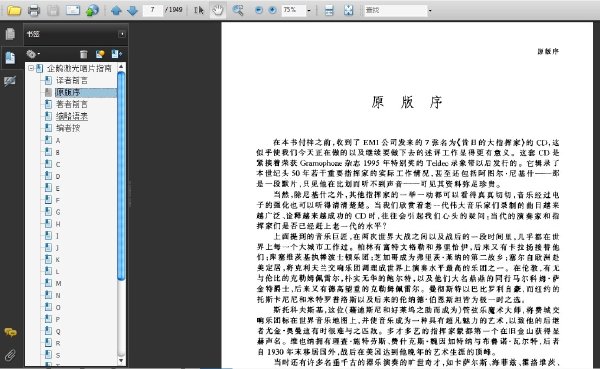Jump to bookmark N
The image size is (600, 369).
pos(58,295)
